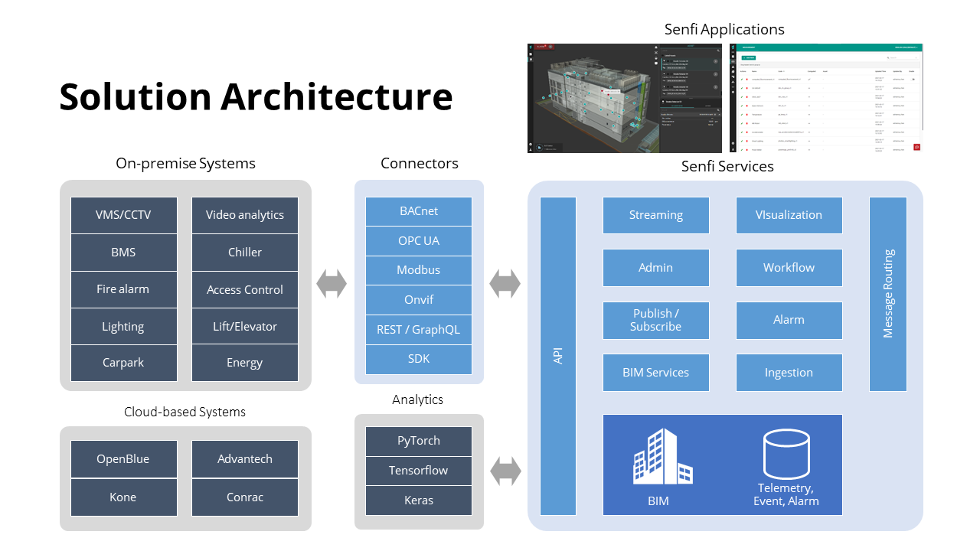
Task: Click the BIM Services block
Action: 655,372
